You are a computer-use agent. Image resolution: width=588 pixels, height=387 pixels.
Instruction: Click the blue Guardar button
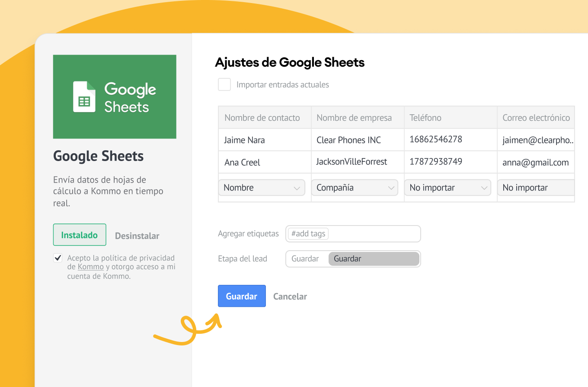(242, 296)
